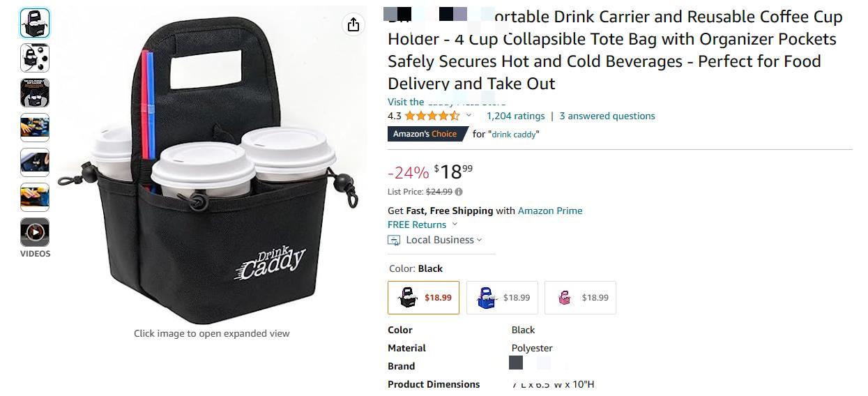This screenshot has width=868, height=396.
Task: Click the list price info icon
Action: (459, 192)
